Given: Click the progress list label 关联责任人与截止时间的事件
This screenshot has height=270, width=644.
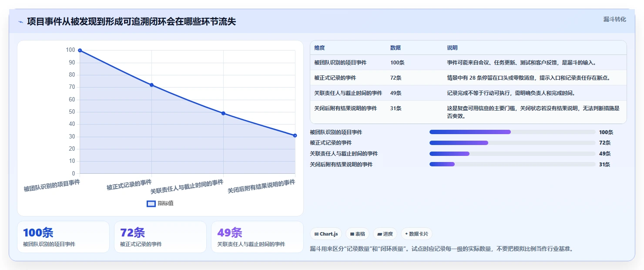Looking at the screenshot, I should [344, 154].
